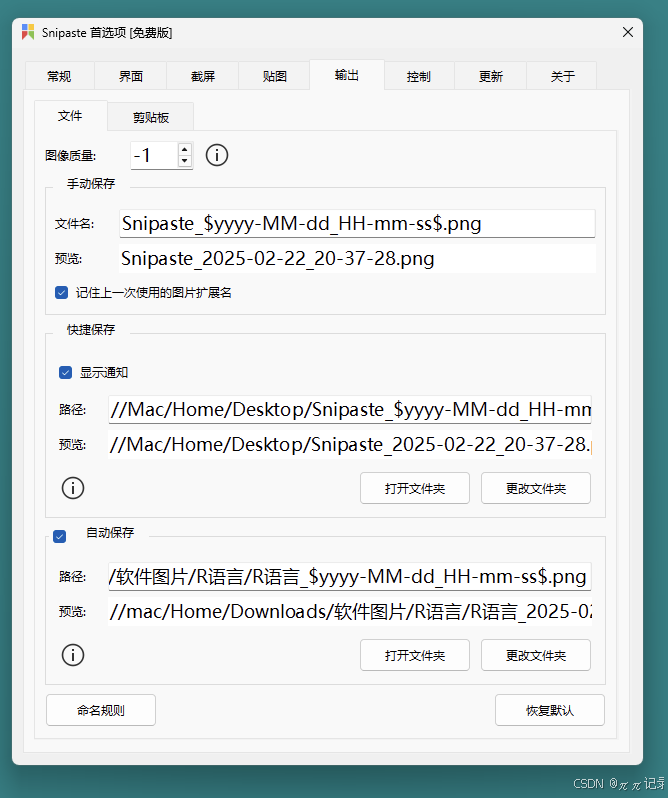This screenshot has height=798, width=668.
Task: Click 打开文件夹 in 快捷保存 section
Action: (x=415, y=489)
